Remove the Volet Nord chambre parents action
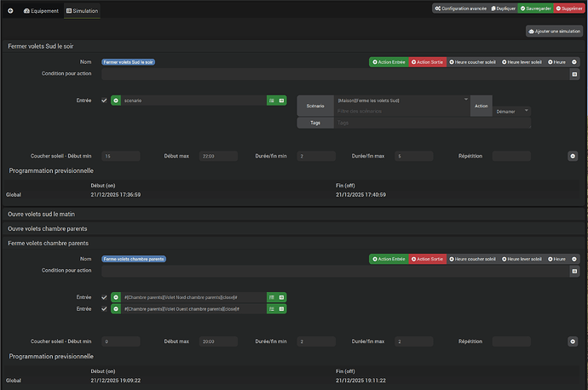588x390 pixels. point(116,297)
